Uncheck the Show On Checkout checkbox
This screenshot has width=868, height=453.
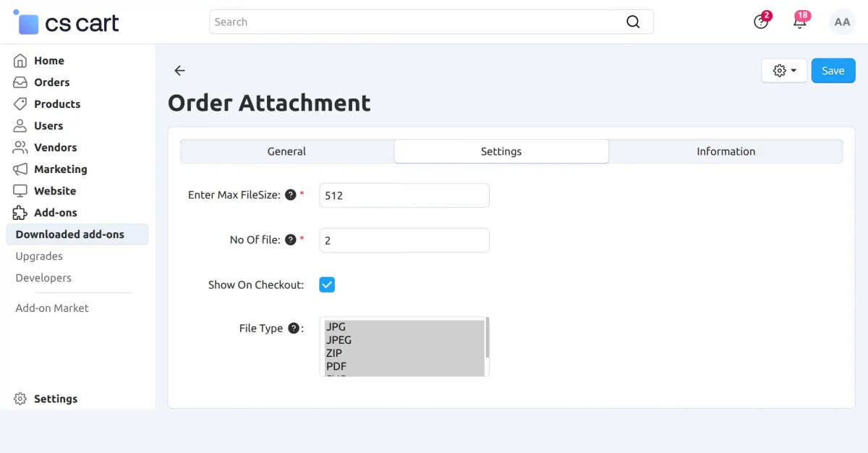pos(326,284)
